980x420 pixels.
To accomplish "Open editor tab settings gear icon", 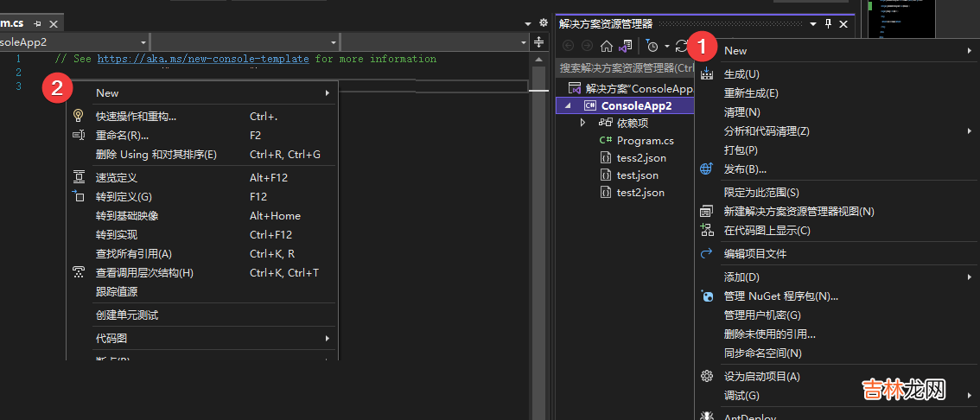I will point(544,23).
